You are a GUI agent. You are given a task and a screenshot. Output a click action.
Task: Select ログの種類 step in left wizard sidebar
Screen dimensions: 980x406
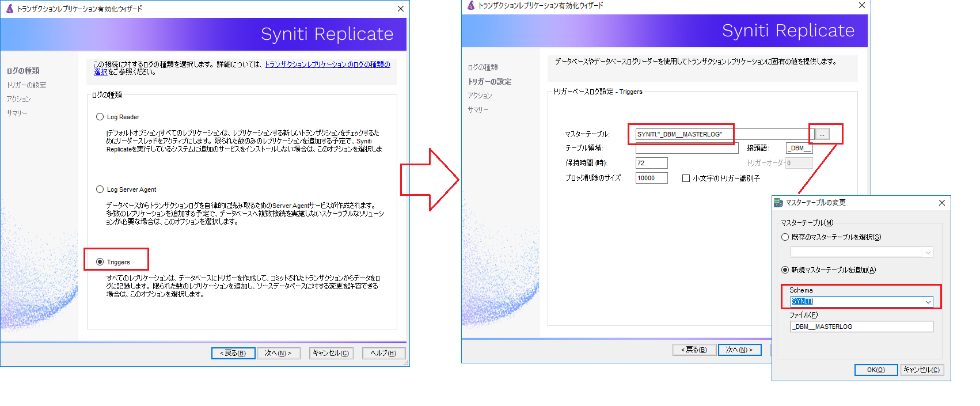[x=23, y=71]
